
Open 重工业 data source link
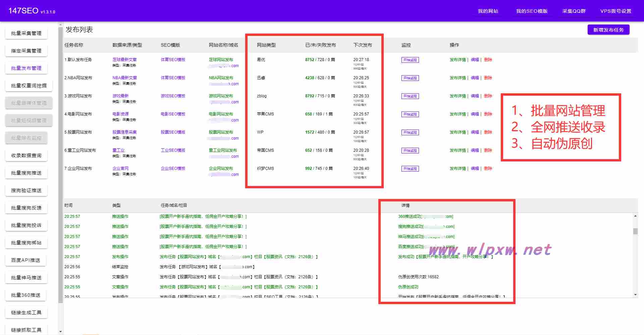(118, 150)
